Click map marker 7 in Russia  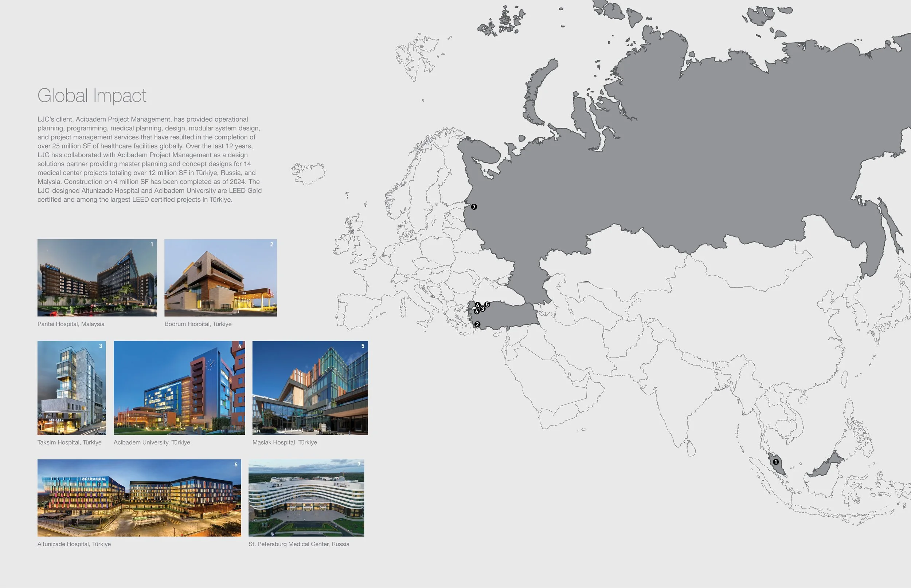474,206
